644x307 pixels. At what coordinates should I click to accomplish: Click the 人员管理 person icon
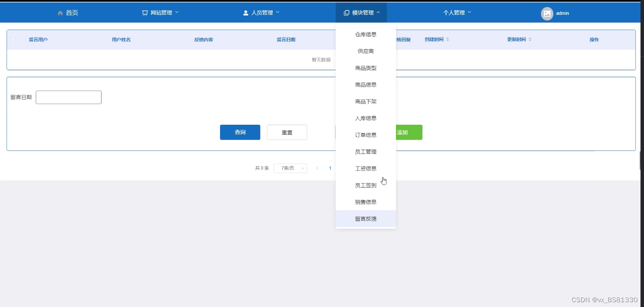coord(246,13)
